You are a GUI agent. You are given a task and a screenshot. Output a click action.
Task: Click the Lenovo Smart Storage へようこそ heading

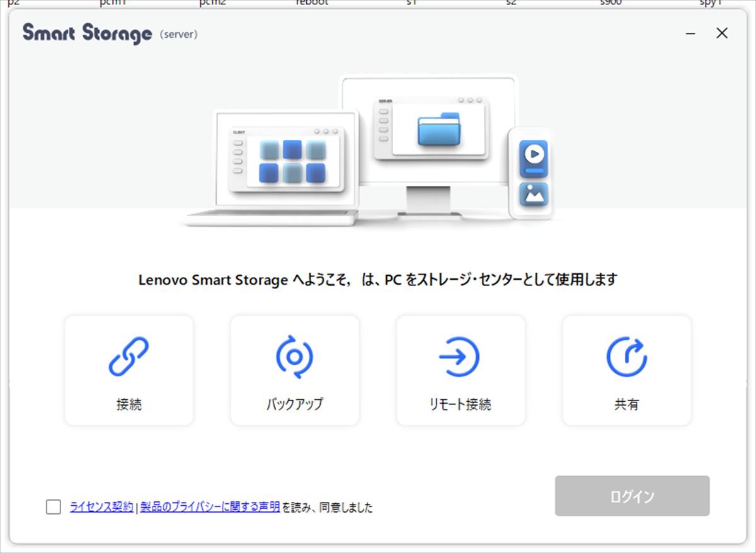(x=377, y=280)
